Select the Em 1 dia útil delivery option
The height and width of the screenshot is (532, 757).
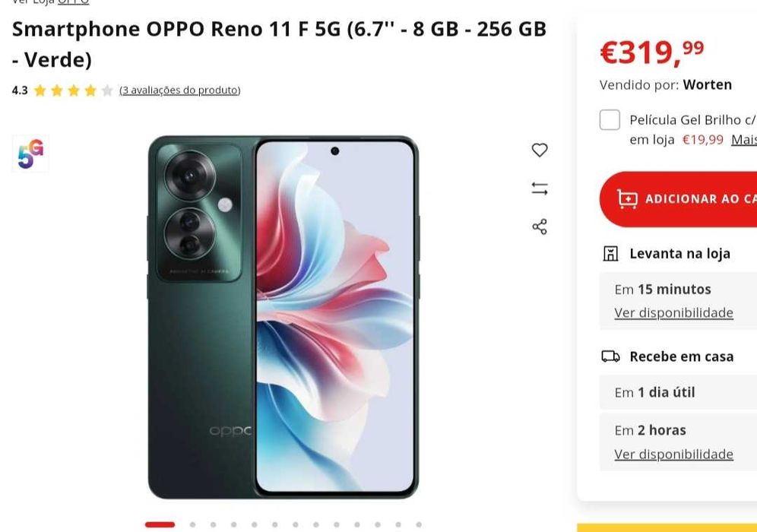(678, 392)
